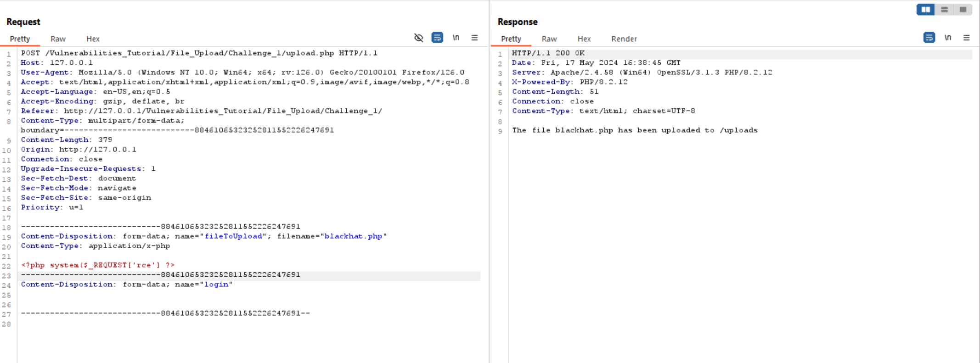The width and height of the screenshot is (980, 363).
Task: Toggle word wrap icon in Request panel
Action: [x=437, y=38]
